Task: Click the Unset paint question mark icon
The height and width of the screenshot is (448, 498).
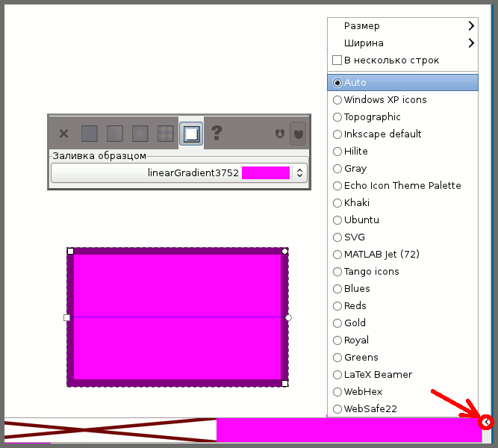Action: click(217, 134)
